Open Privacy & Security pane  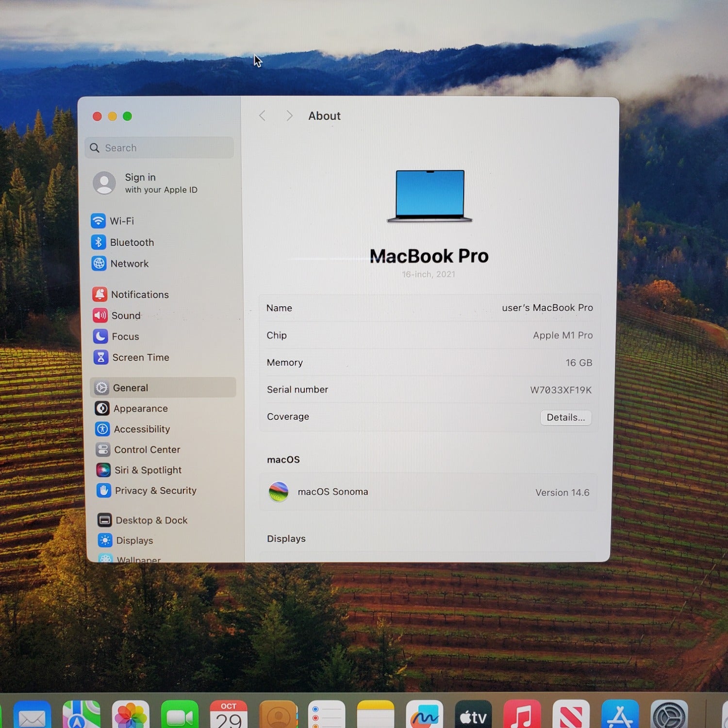155,491
